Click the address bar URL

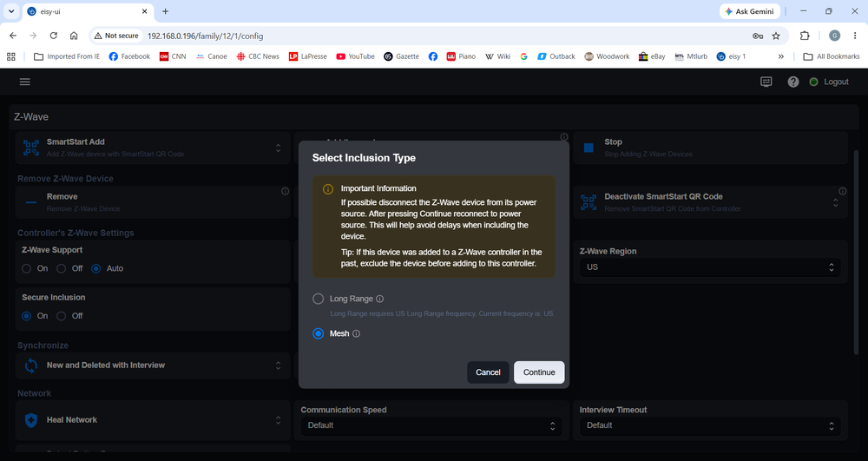[206, 36]
